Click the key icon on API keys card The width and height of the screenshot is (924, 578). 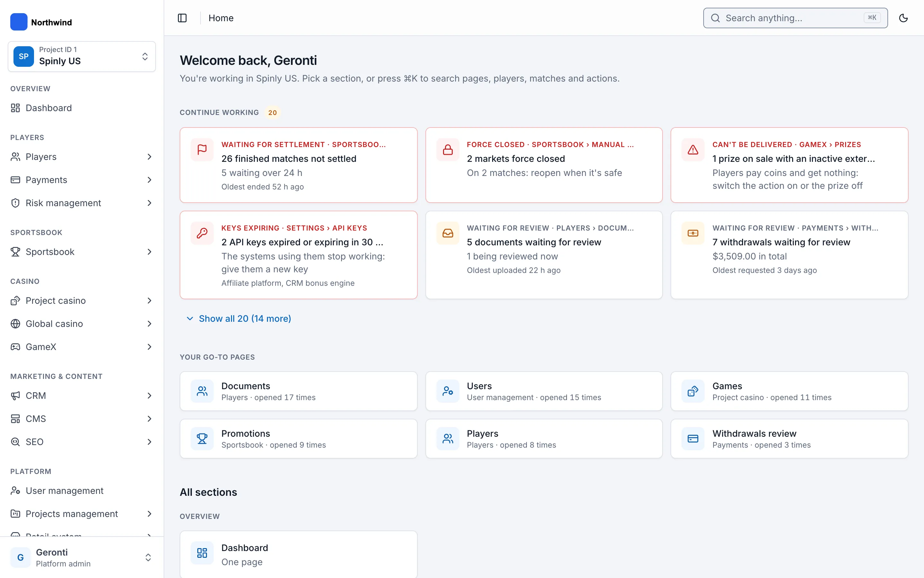tap(202, 233)
